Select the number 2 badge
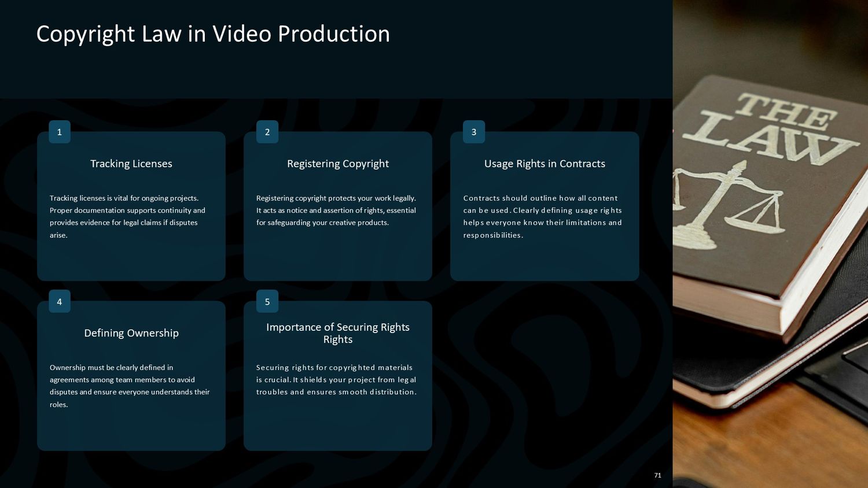 click(267, 132)
